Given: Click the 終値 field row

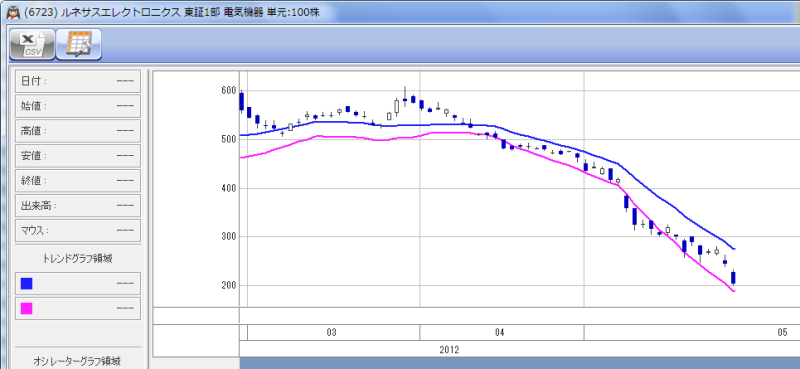Looking at the screenshot, I should (x=78, y=181).
